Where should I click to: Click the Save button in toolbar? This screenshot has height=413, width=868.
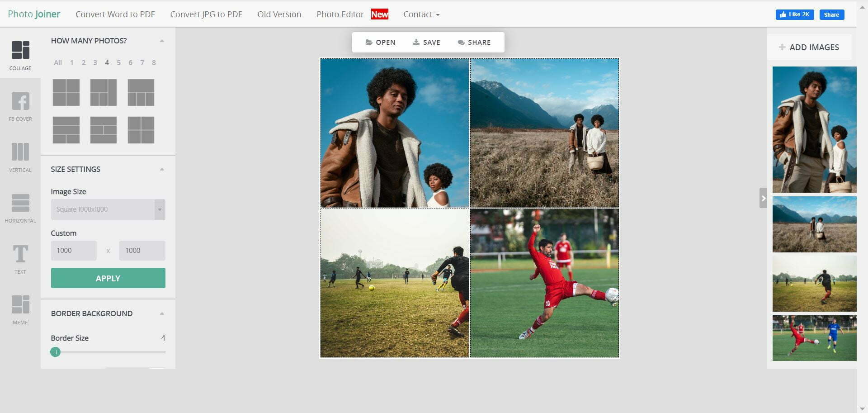coord(426,42)
